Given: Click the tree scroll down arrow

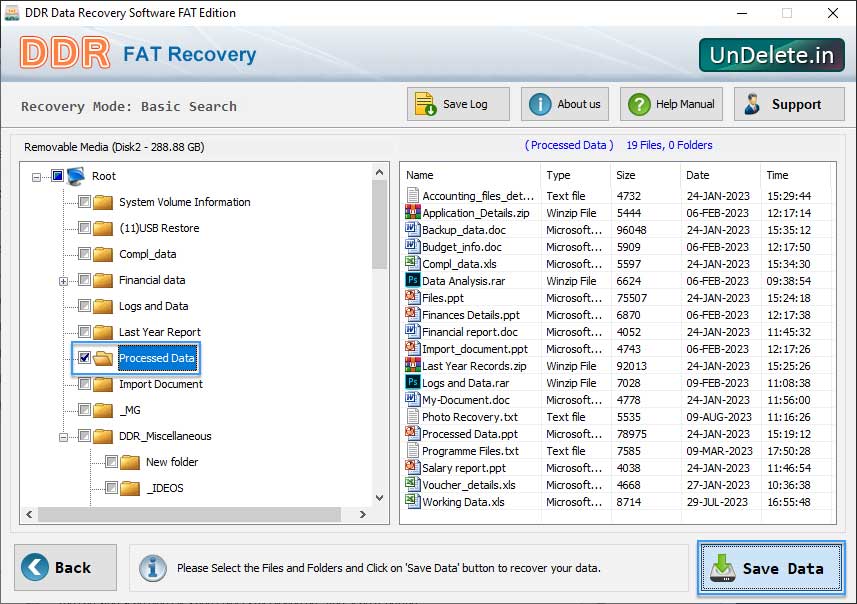Looking at the screenshot, I should (379, 498).
